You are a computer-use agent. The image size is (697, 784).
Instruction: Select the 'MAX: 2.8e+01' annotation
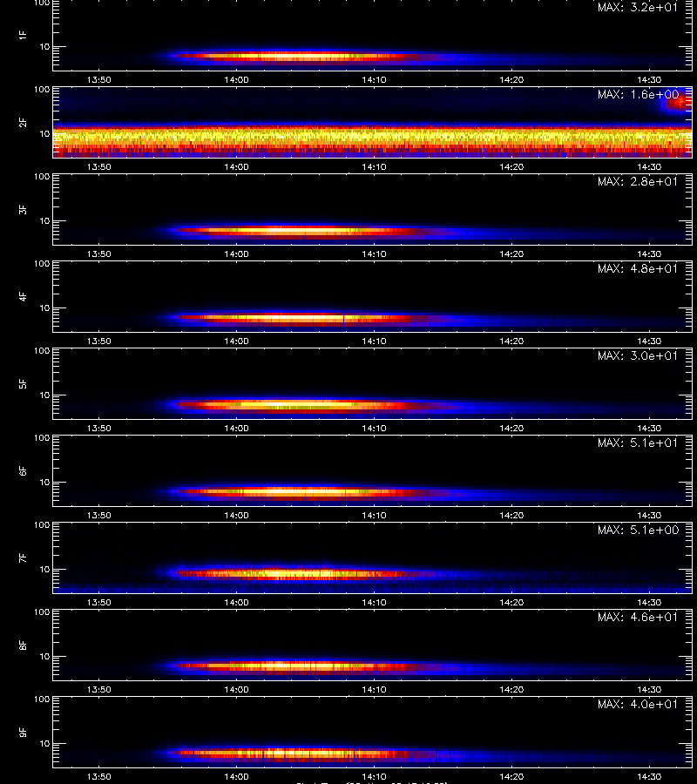tap(638, 181)
